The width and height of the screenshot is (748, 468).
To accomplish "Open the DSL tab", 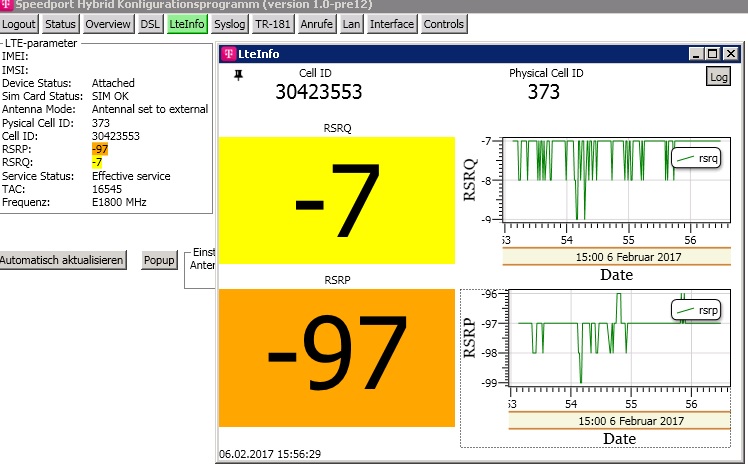I will click(x=150, y=24).
